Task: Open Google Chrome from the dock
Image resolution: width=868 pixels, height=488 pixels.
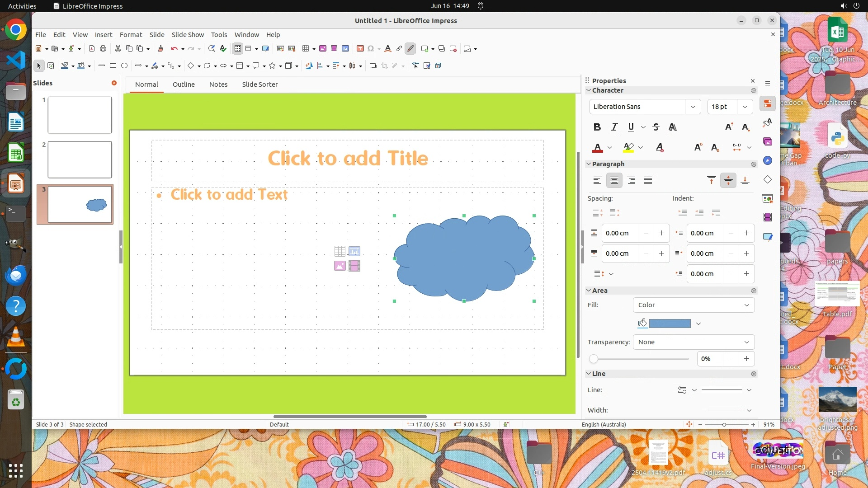Action: click(x=16, y=30)
